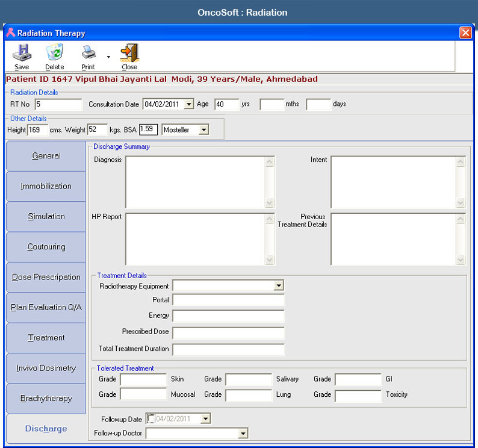Click the Salivary Grade field
Screen dimensions: 478x448
[249, 380]
